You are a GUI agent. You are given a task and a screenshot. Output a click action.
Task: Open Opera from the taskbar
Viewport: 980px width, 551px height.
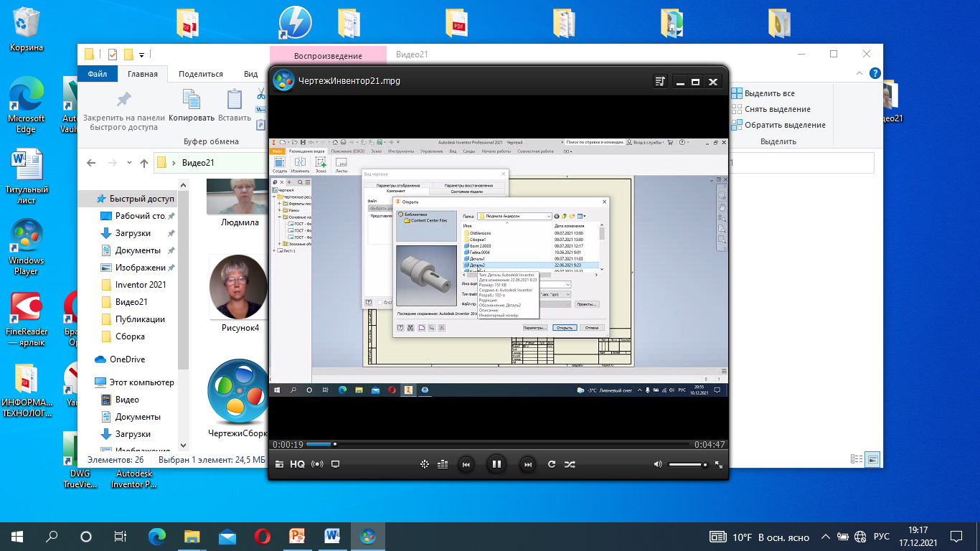click(262, 536)
